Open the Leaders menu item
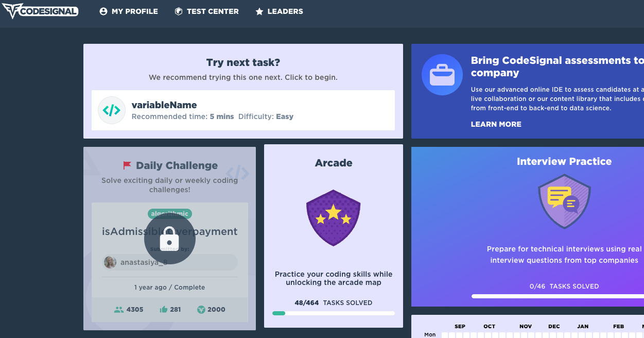644x338 pixels. tap(279, 11)
